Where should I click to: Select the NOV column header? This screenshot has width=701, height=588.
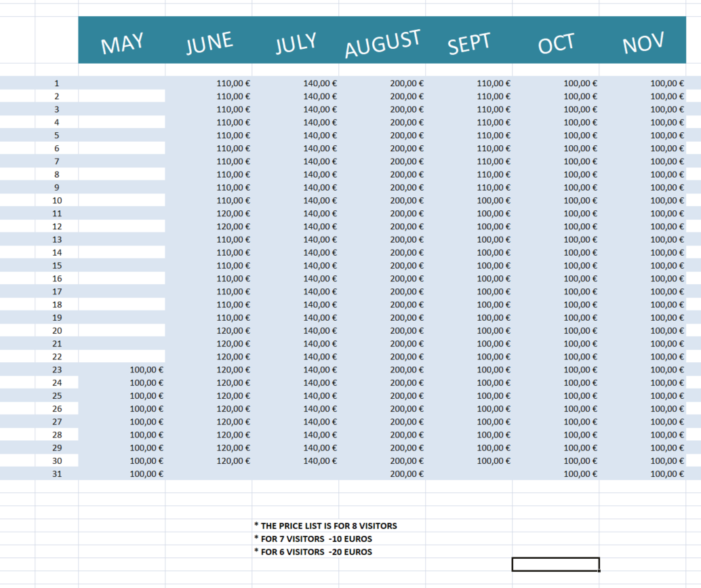pyautogui.click(x=643, y=43)
